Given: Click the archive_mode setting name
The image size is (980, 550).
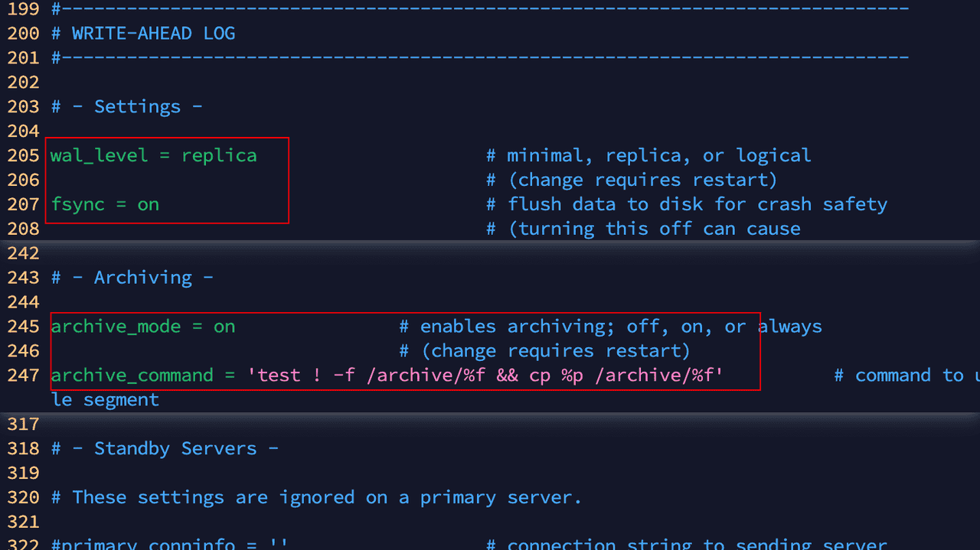Looking at the screenshot, I should 116,326.
